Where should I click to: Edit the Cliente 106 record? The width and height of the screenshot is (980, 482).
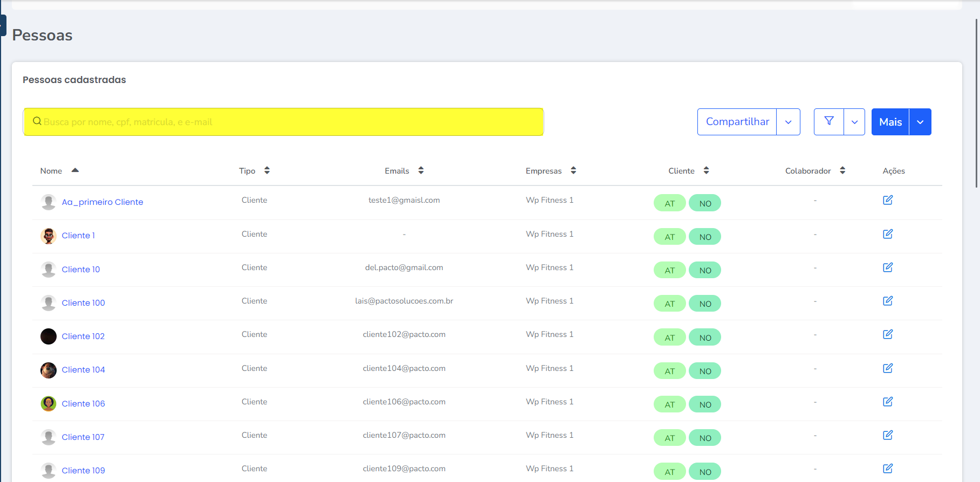[887, 402]
